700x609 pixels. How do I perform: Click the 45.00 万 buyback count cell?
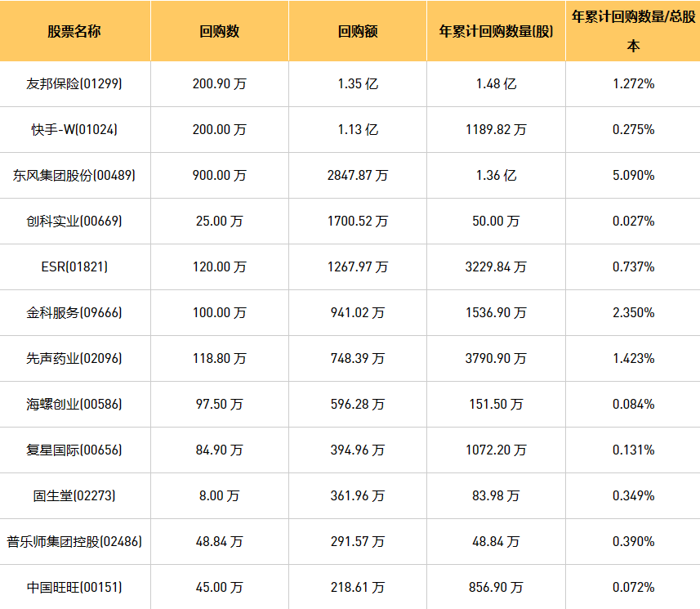click(x=219, y=588)
